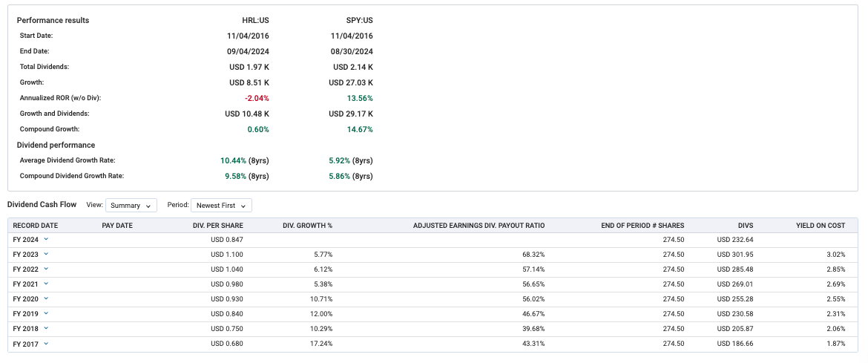The height and width of the screenshot is (363, 868).
Task: Expand the FY 2017 row chevron
Action: (45, 343)
